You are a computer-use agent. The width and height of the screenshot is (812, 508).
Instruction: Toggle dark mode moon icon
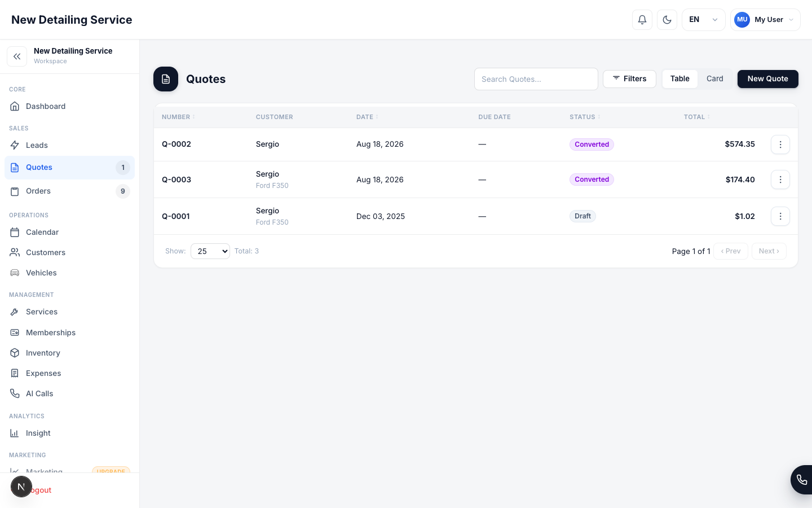[667, 20]
